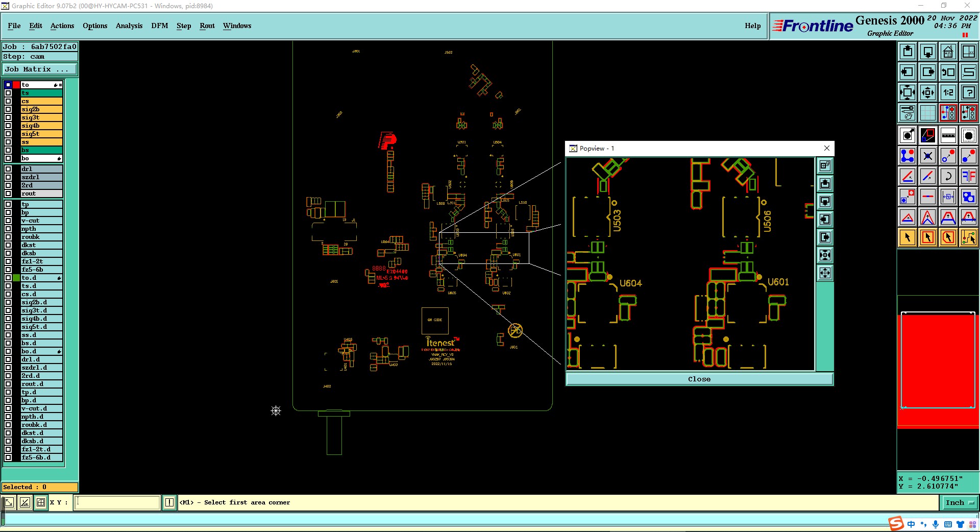The width and height of the screenshot is (980, 532).
Task: Toggle display checkbox for layer to.d
Action: click(8, 278)
